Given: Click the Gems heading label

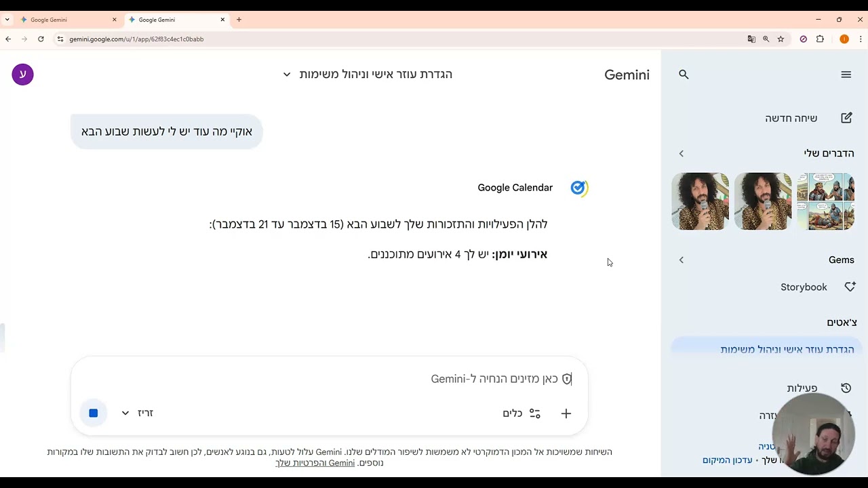Looking at the screenshot, I should [842, 260].
